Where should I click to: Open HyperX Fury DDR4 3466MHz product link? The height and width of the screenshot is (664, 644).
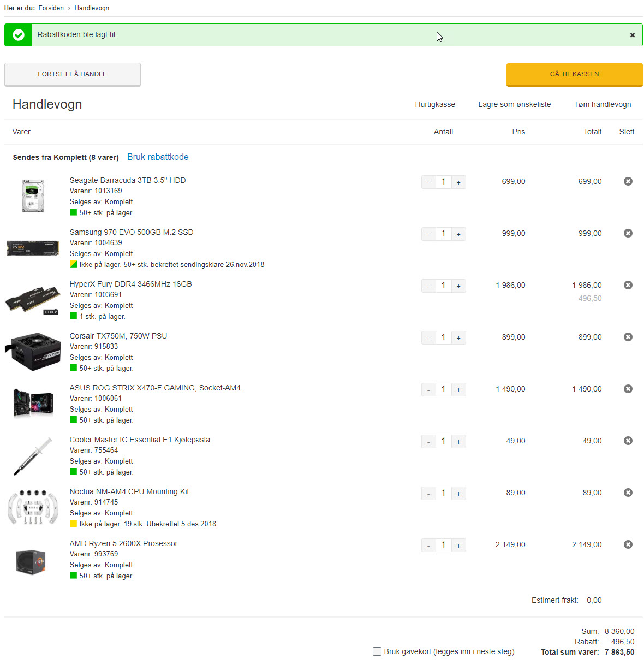pyautogui.click(x=131, y=284)
